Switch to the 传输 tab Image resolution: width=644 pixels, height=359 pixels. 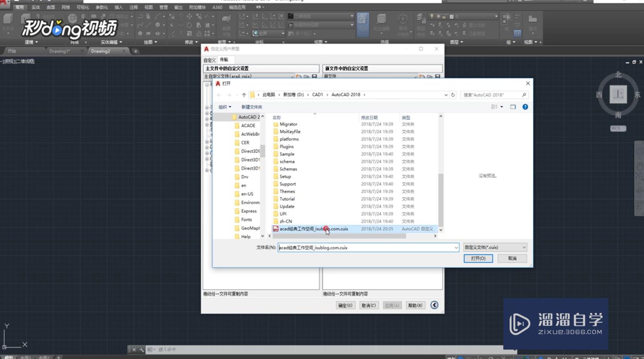(224, 59)
